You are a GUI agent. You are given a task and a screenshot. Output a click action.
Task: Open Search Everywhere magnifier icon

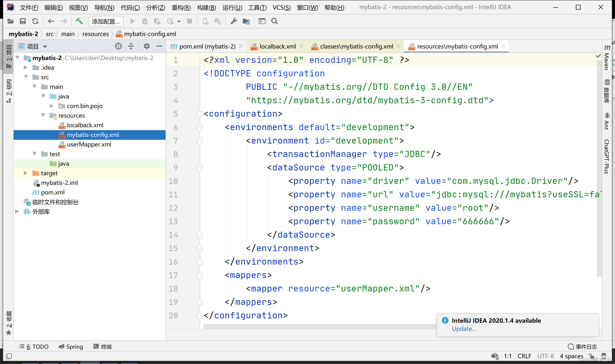pyautogui.click(x=275, y=21)
